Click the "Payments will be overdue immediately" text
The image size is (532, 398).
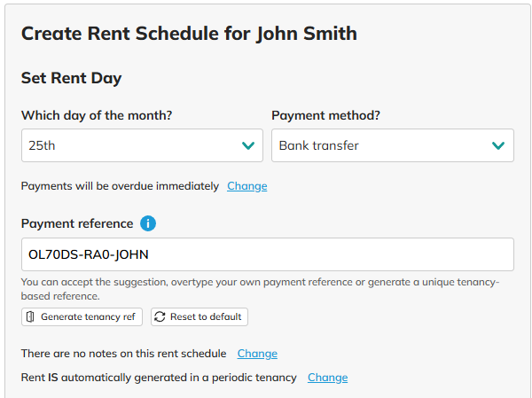pos(120,186)
